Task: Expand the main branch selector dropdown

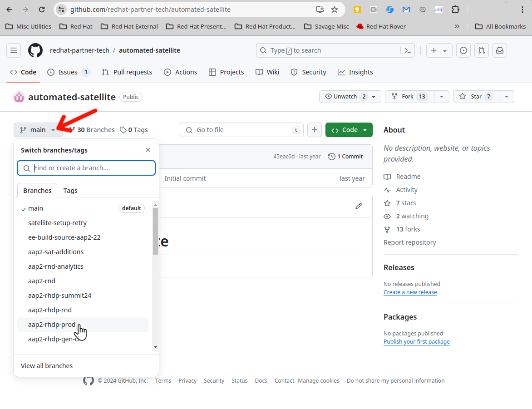Action: click(38, 130)
